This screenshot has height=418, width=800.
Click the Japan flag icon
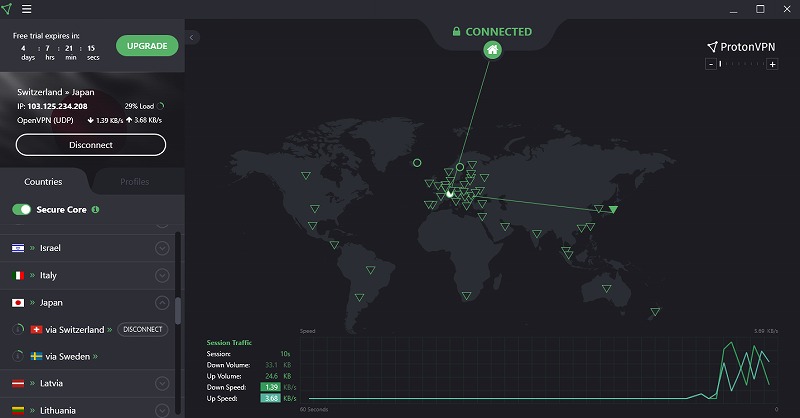click(18, 303)
